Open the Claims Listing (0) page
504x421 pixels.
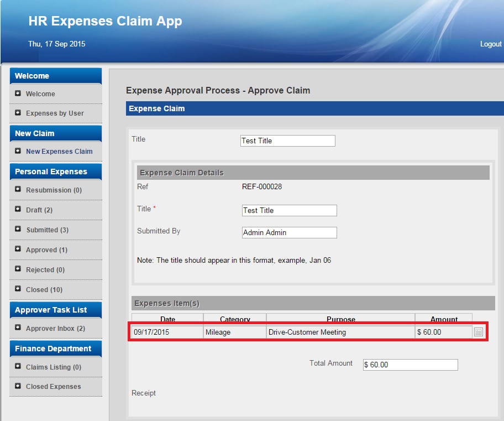[54, 367]
